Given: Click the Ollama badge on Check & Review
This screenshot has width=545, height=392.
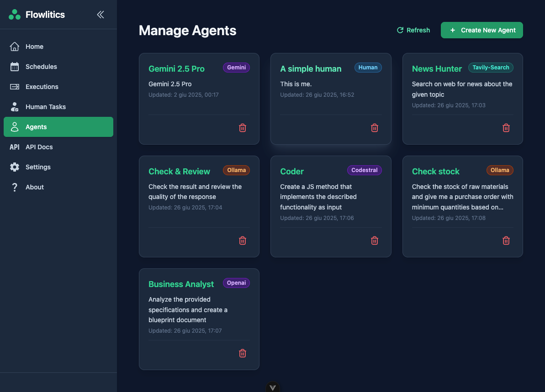Looking at the screenshot, I should click(236, 170).
